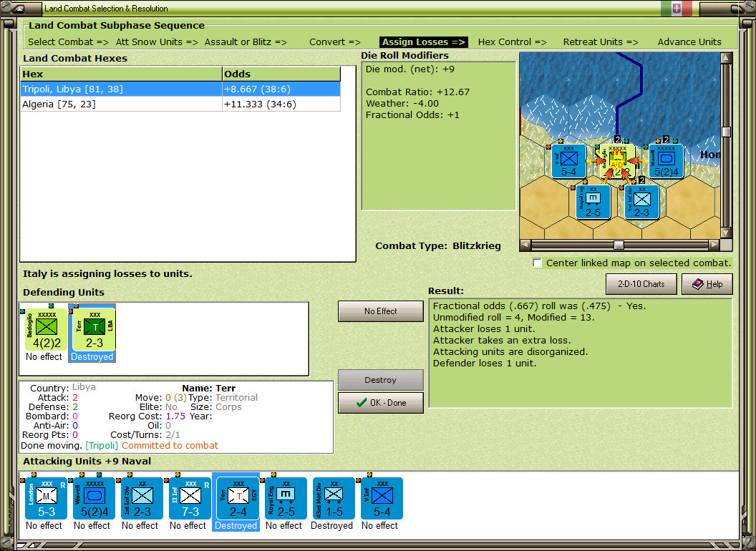Viewport: 756px width, 551px height.
Task: Click the map horizontal scrollbar left arrow
Action: tap(525, 245)
